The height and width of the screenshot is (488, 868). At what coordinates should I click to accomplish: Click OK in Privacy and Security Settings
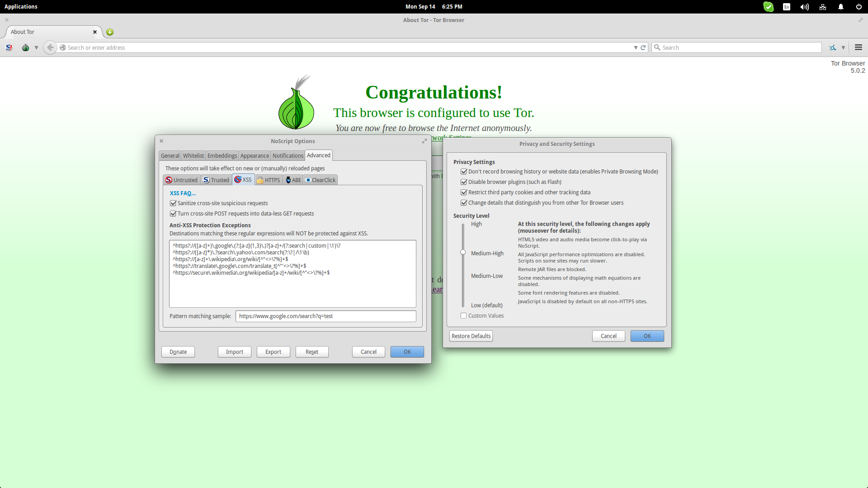647,336
